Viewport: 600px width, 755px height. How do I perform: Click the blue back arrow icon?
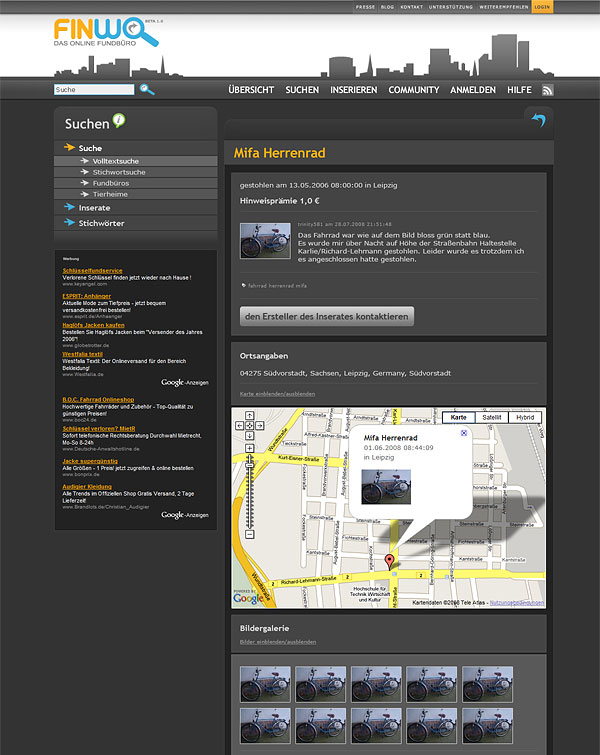tap(538, 121)
